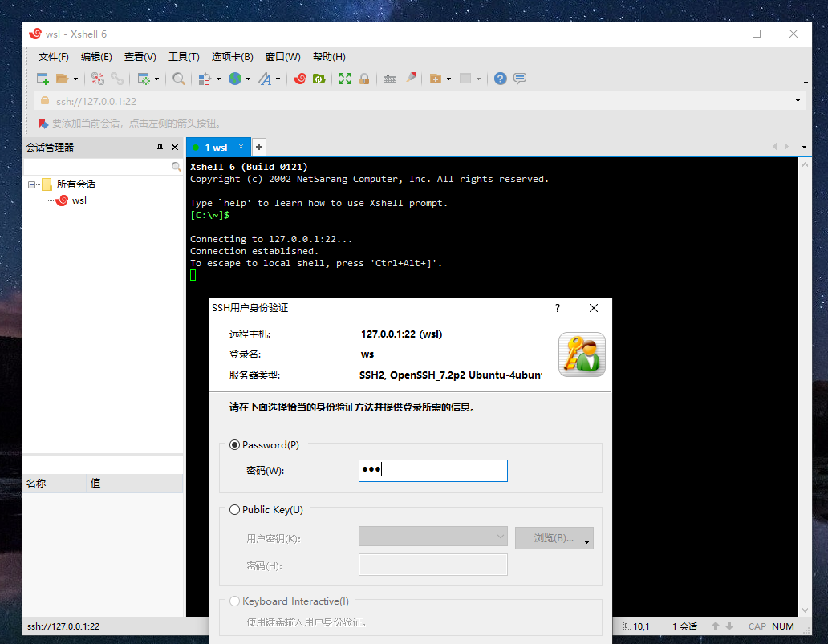Click the Find magnifier icon in toolbar

179,79
